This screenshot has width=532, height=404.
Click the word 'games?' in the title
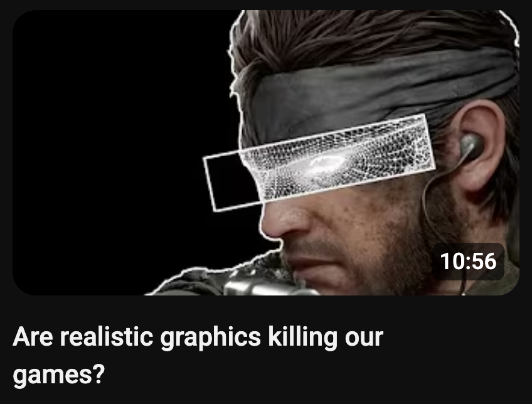click(59, 375)
